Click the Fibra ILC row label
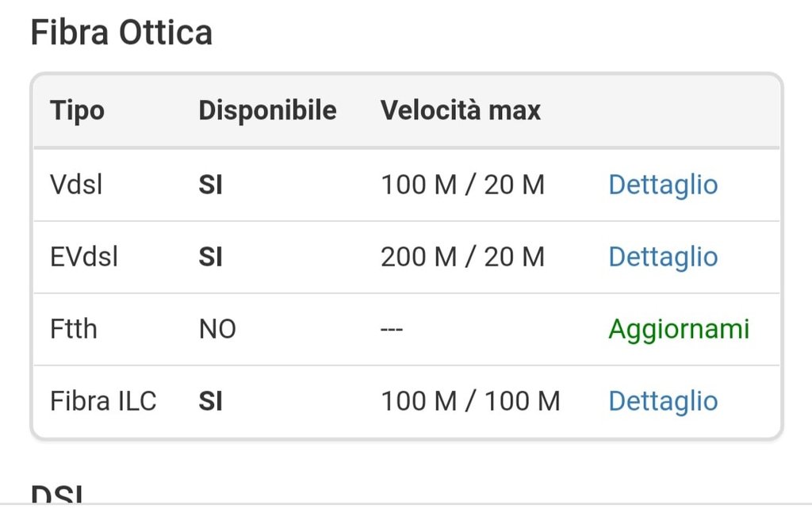 point(103,401)
